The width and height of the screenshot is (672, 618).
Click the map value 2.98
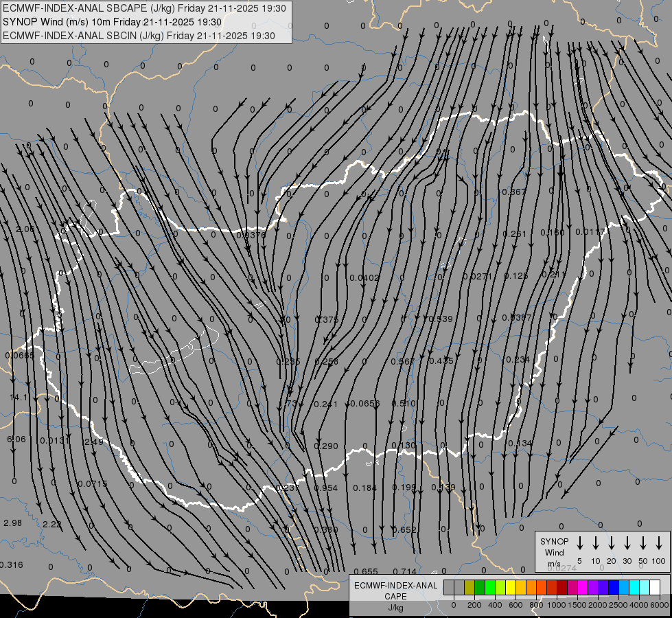[x=12, y=523]
